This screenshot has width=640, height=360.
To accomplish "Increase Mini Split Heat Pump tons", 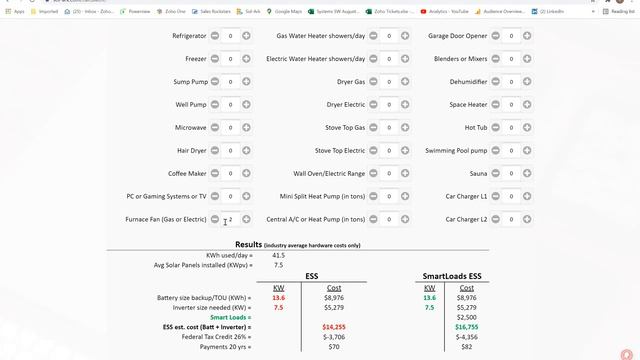I will coord(405,196).
